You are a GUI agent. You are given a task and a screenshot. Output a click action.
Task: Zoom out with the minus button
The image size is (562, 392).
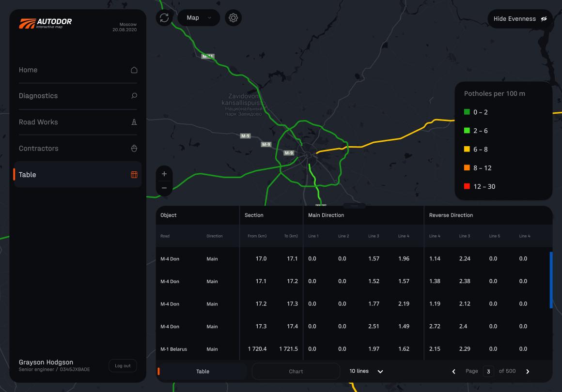click(164, 188)
